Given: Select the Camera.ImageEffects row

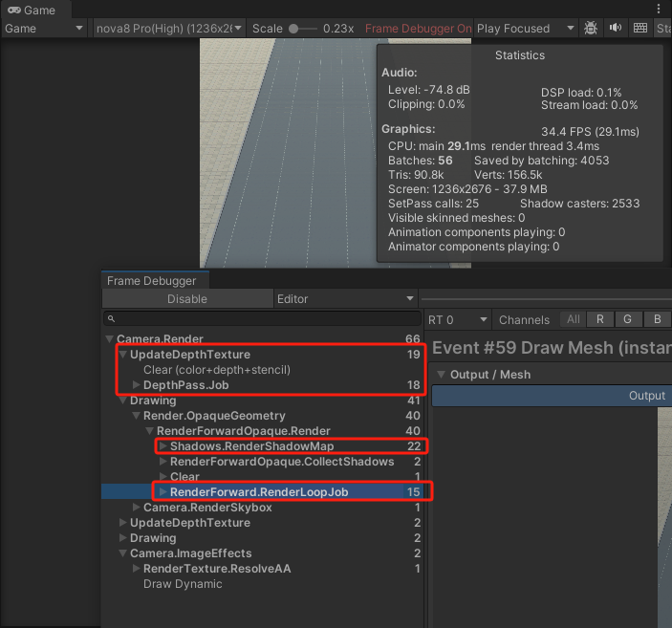Looking at the screenshot, I should [x=262, y=553].
